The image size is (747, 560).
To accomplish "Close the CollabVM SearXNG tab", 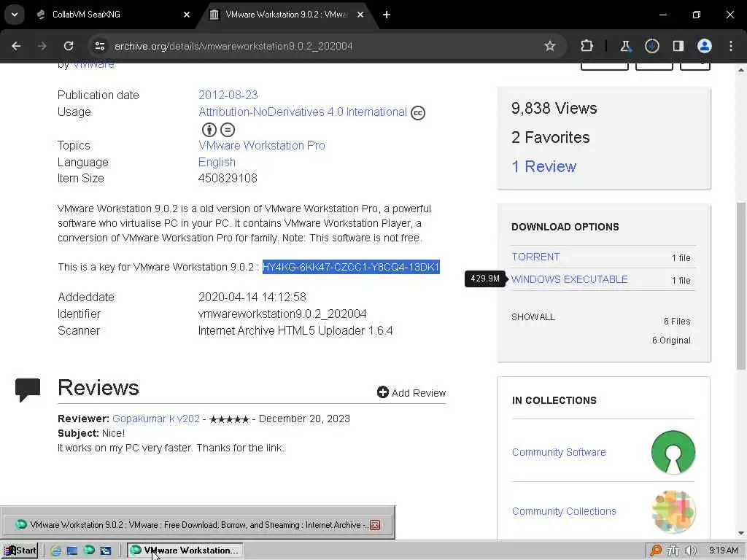I will click(187, 15).
